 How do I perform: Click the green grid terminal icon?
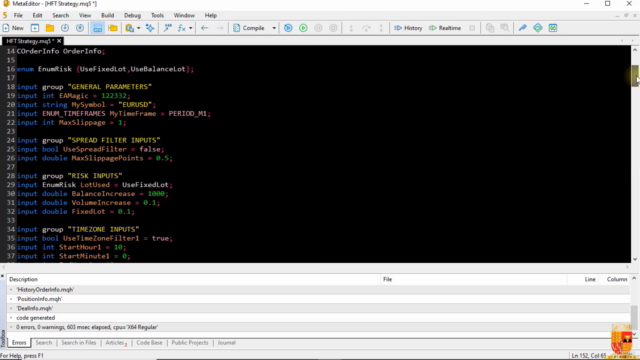click(x=553, y=28)
